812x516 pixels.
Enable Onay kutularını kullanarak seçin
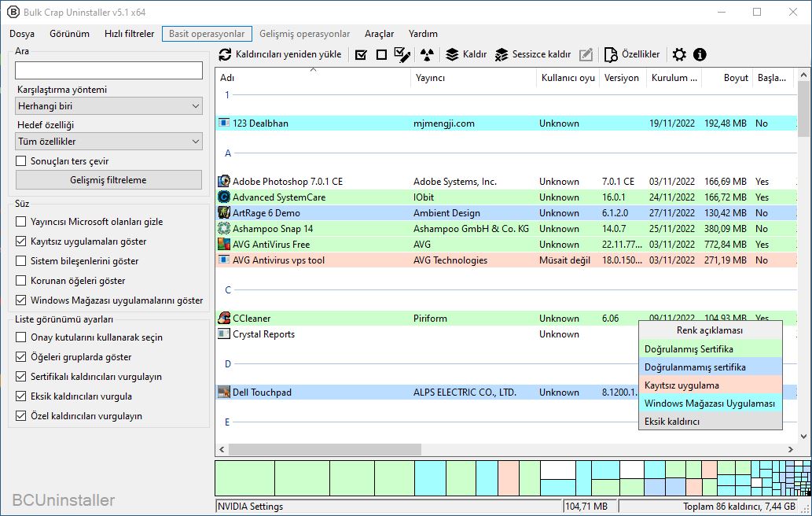click(x=20, y=337)
